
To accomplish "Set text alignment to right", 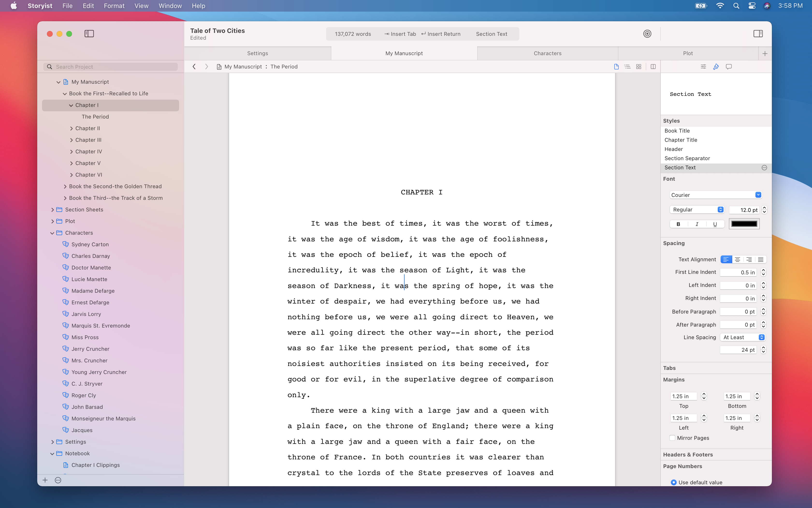I will (x=749, y=259).
